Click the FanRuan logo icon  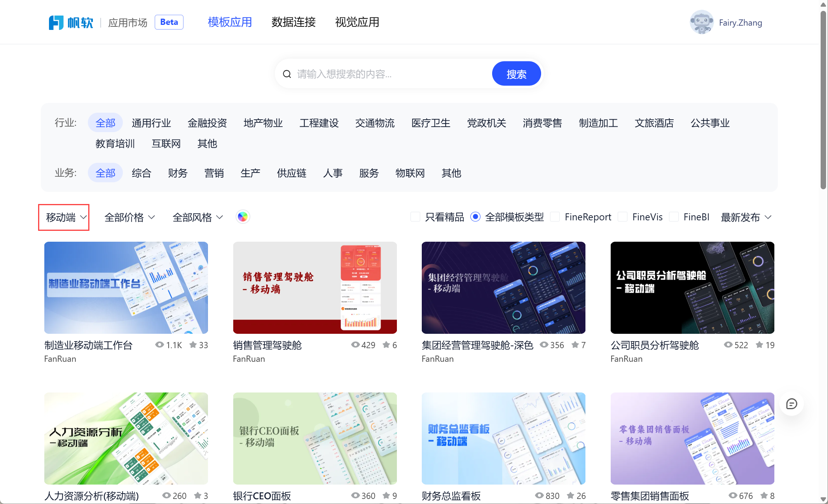pyautogui.click(x=56, y=23)
